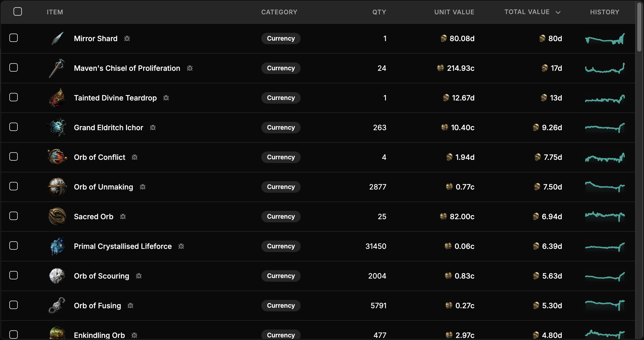Image resolution: width=644 pixels, height=340 pixels.
Task: Check the Maven's Chisel of Proliferation row checkbox
Action: pyautogui.click(x=14, y=68)
